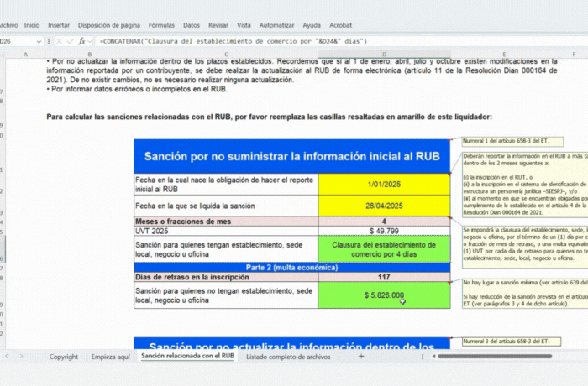The width and height of the screenshot is (588, 386).
Task: Select column E header
Action: (504, 55)
